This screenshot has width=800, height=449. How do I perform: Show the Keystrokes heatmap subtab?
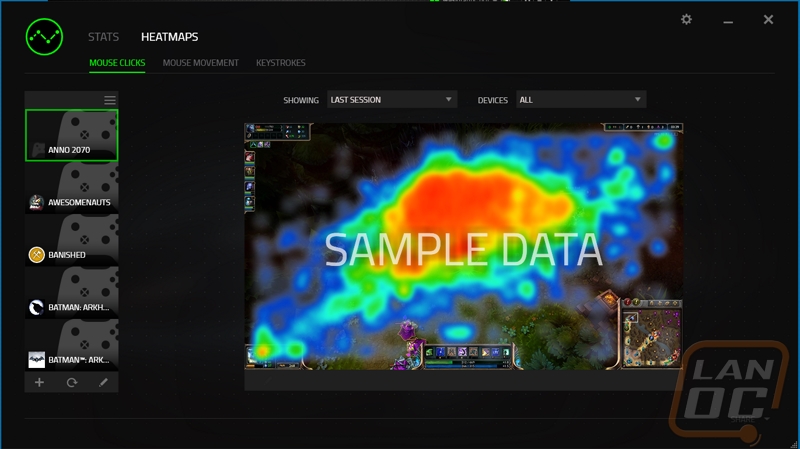pyautogui.click(x=281, y=63)
